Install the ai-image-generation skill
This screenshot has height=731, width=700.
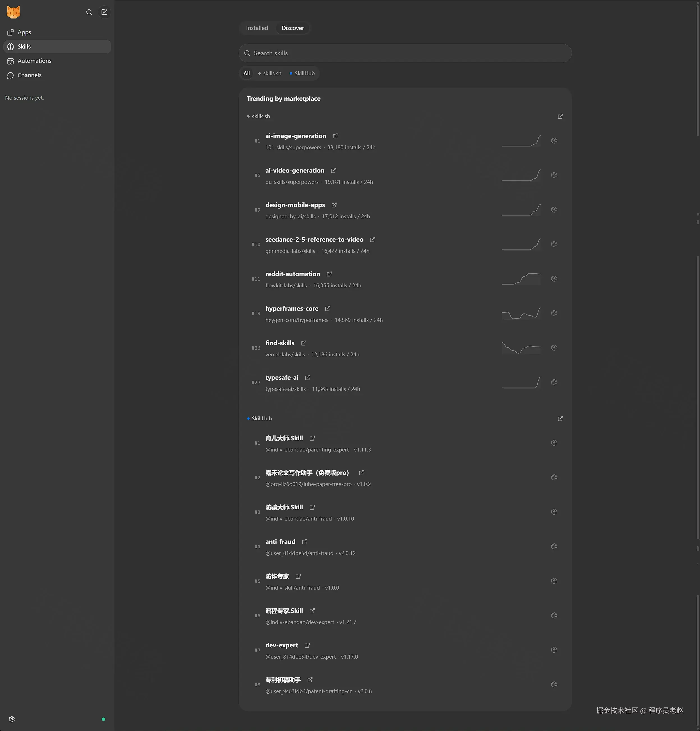click(x=554, y=141)
